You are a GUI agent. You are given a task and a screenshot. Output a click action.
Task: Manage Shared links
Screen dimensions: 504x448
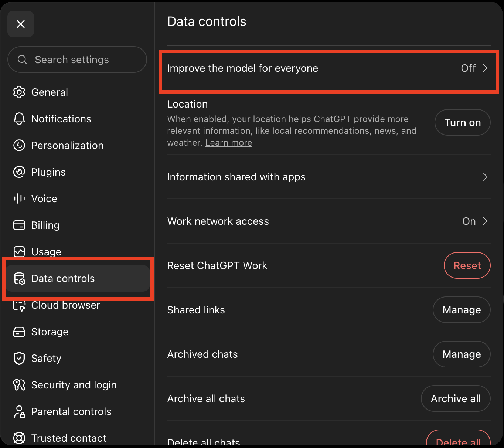(462, 310)
